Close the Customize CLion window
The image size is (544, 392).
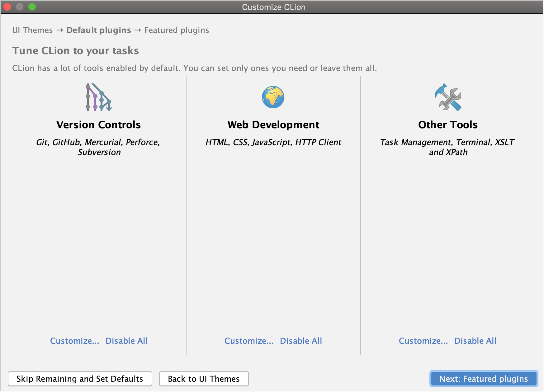[x=7, y=7]
